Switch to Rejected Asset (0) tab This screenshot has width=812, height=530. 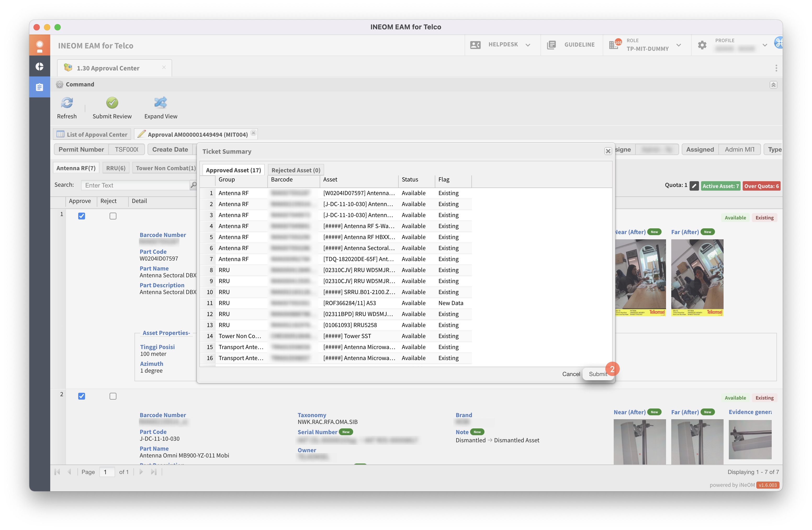(295, 170)
